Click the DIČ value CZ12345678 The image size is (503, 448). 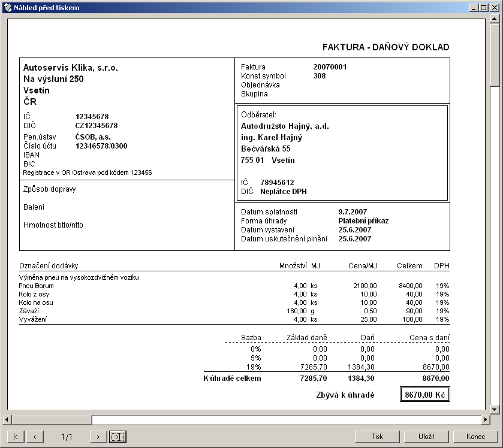click(97, 126)
